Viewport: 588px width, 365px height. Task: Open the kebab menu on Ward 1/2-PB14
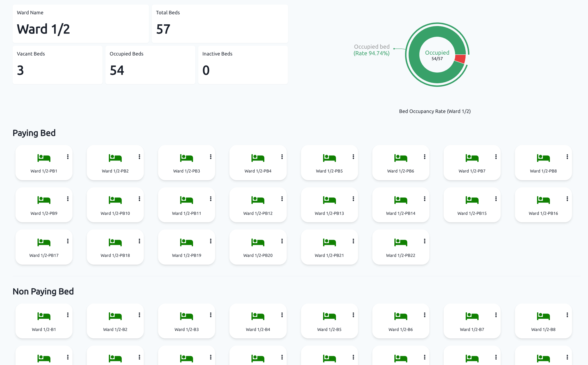(x=425, y=199)
